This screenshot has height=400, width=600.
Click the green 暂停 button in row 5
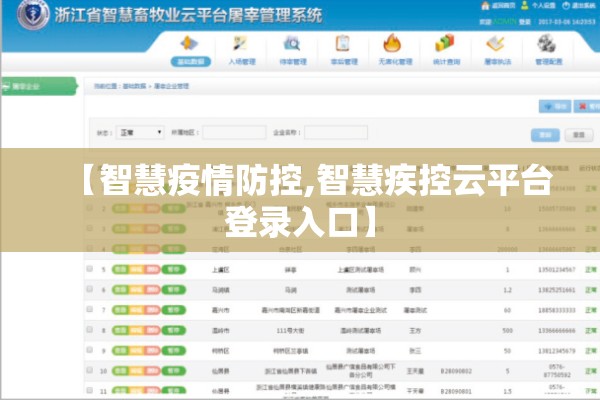click(174, 269)
